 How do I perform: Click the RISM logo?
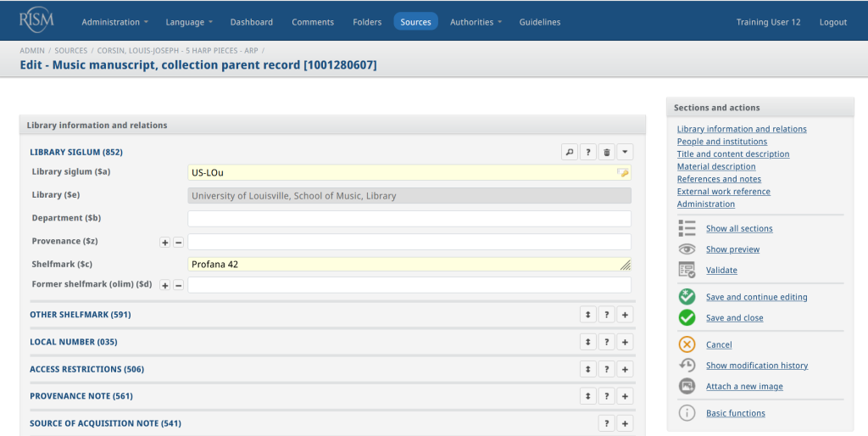pos(36,19)
